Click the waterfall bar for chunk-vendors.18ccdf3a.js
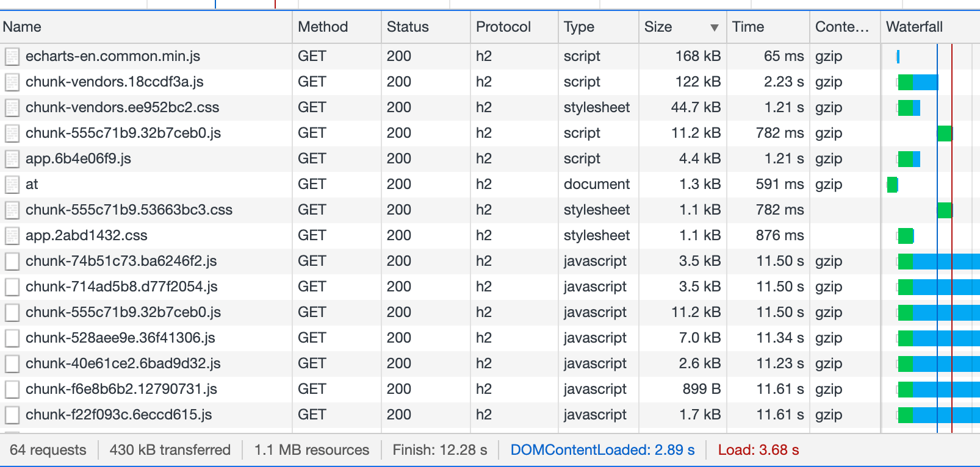 click(917, 82)
